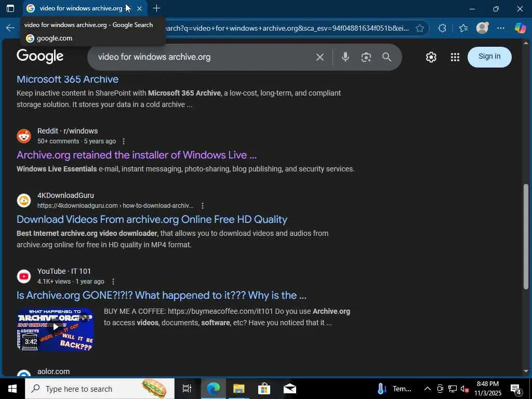Open the weather temperature widget
532x399 pixels.
(x=394, y=389)
